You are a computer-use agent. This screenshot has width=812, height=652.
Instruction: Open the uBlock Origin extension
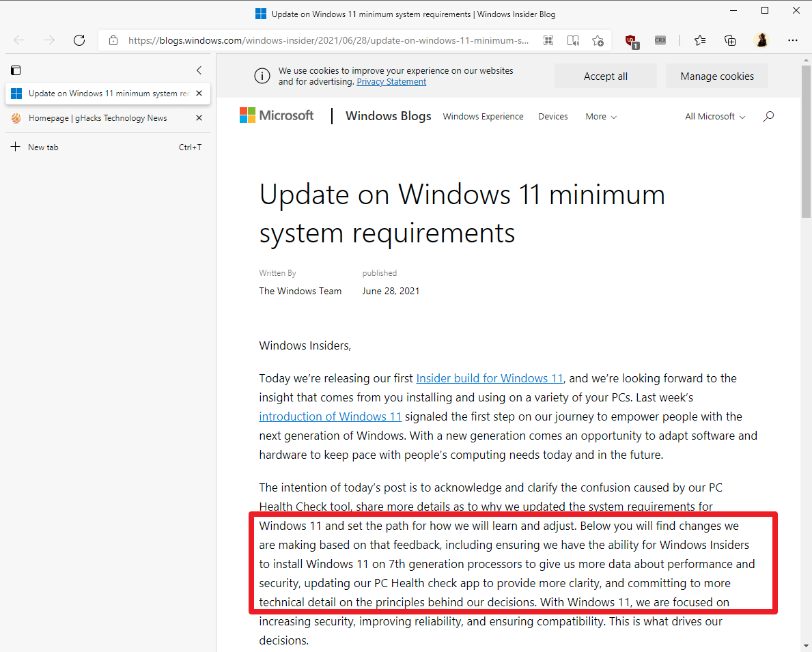[632, 41]
